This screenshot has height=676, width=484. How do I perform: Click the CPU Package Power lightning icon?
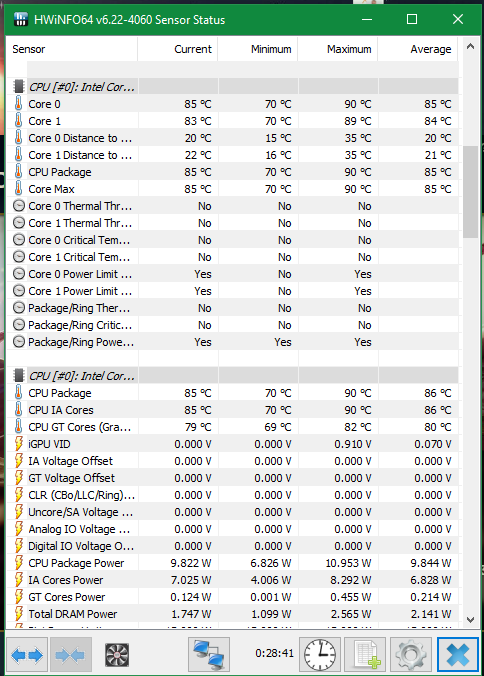coord(19,563)
